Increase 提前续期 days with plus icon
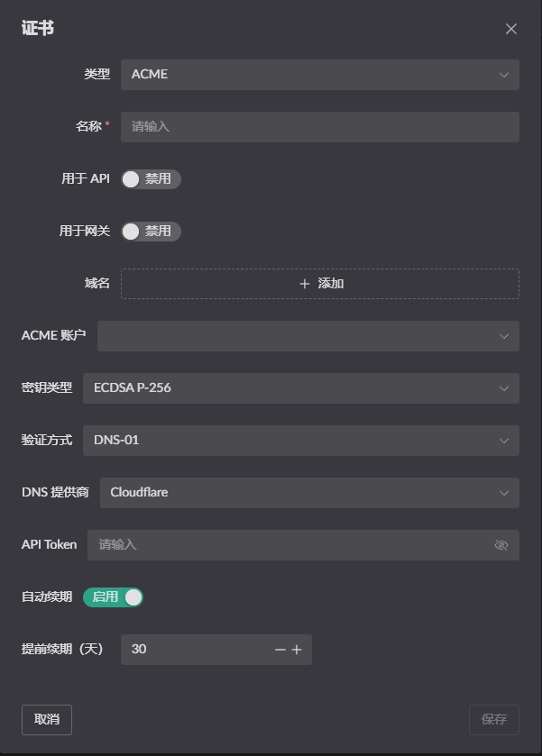 [297, 650]
